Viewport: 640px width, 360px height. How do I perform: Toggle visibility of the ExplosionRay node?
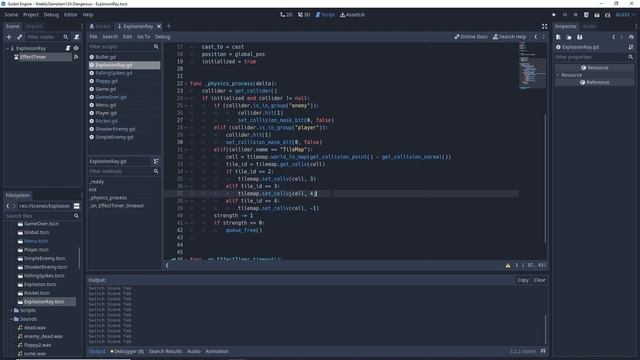(76, 48)
